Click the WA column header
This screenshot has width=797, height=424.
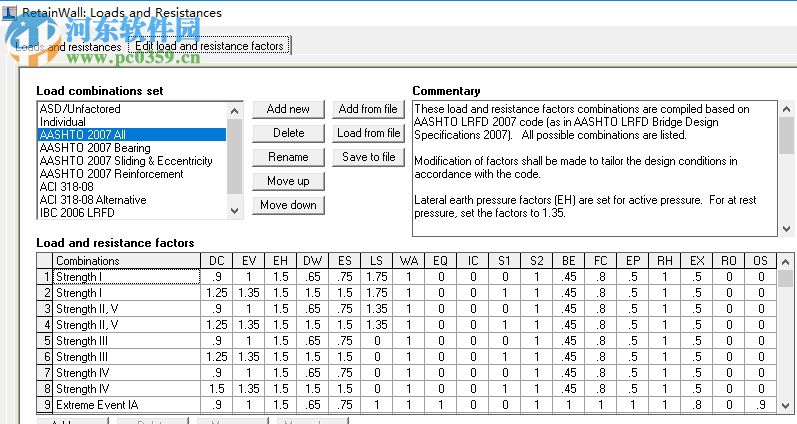[x=409, y=261]
